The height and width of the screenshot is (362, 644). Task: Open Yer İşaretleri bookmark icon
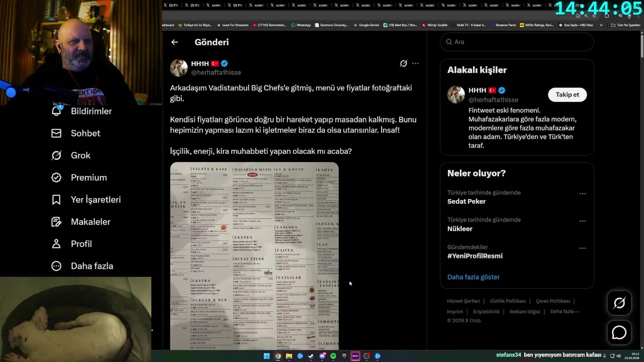(x=56, y=200)
